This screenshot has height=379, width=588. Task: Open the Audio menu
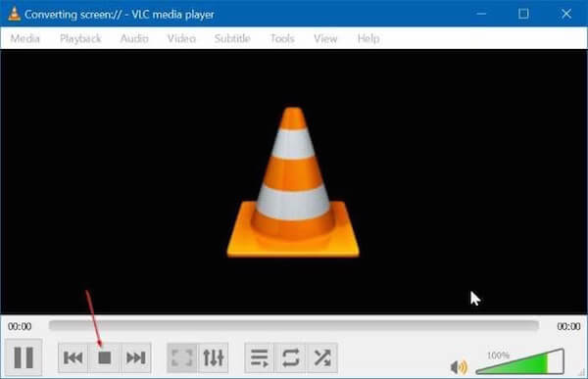point(134,38)
